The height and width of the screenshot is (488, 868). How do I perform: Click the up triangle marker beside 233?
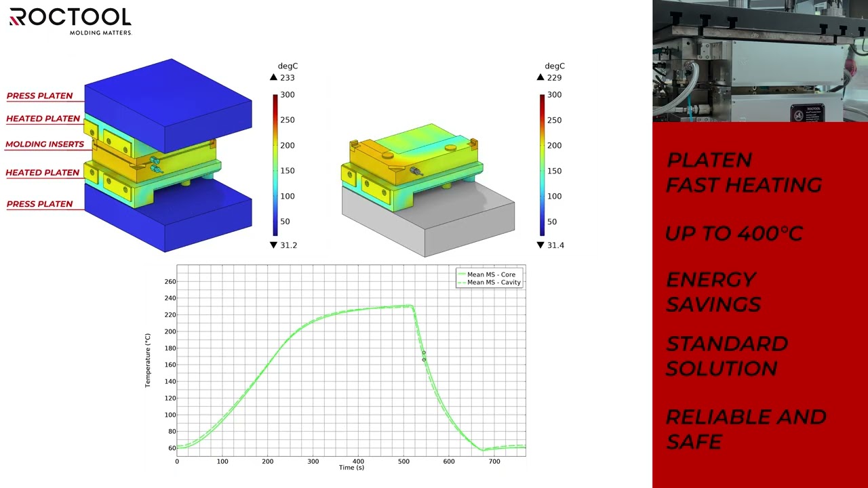[274, 78]
